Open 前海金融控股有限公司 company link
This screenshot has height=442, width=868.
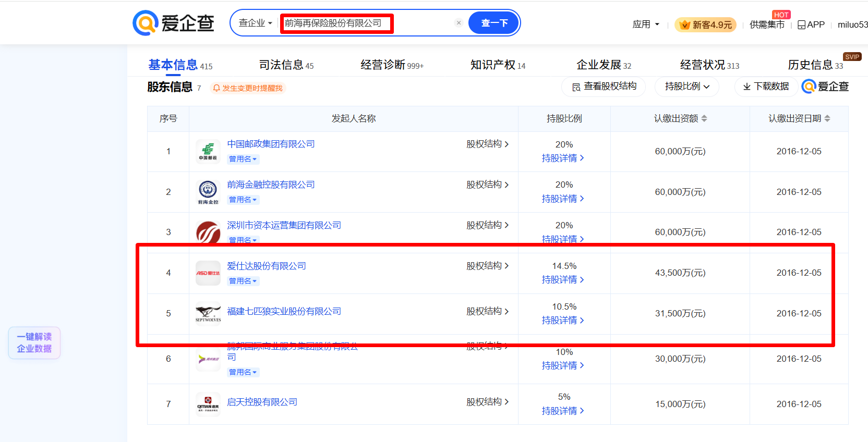coord(271,185)
